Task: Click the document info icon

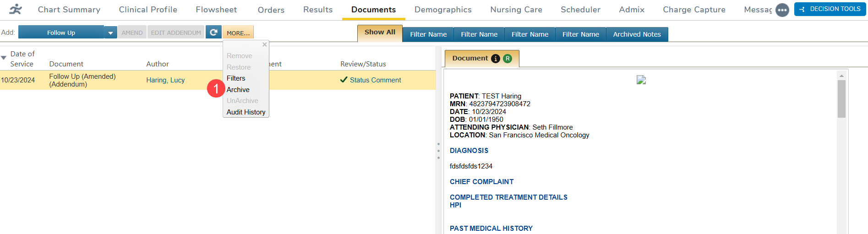Action: coord(495,59)
